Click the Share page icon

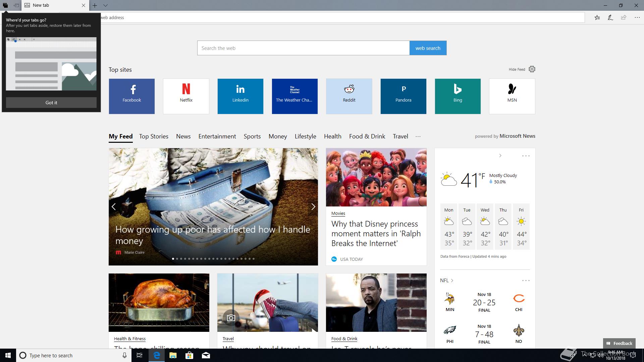624,17
